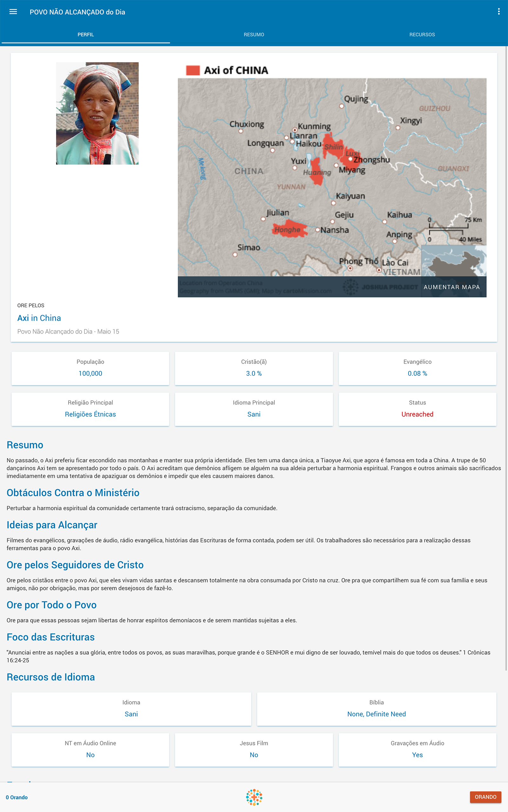Click Sani under Idioma Principal
The image size is (508, 812).
[254, 414]
